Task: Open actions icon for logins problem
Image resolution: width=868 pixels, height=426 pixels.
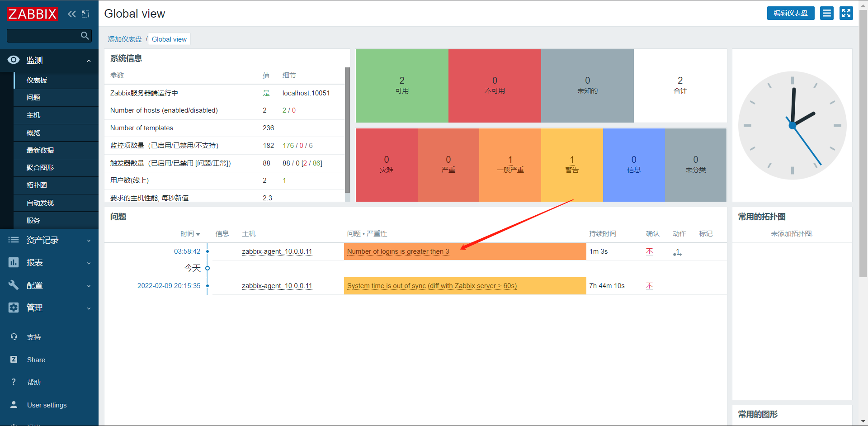Action: click(x=677, y=252)
